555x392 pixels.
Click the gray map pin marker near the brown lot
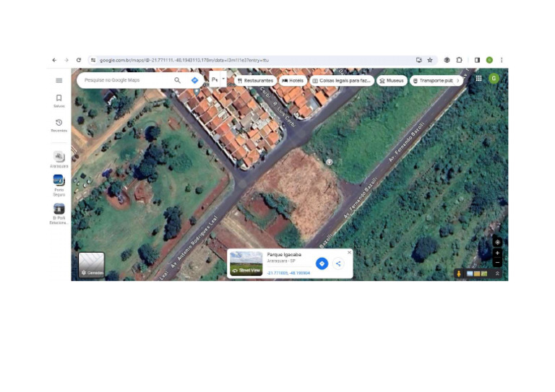tap(330, 162)
